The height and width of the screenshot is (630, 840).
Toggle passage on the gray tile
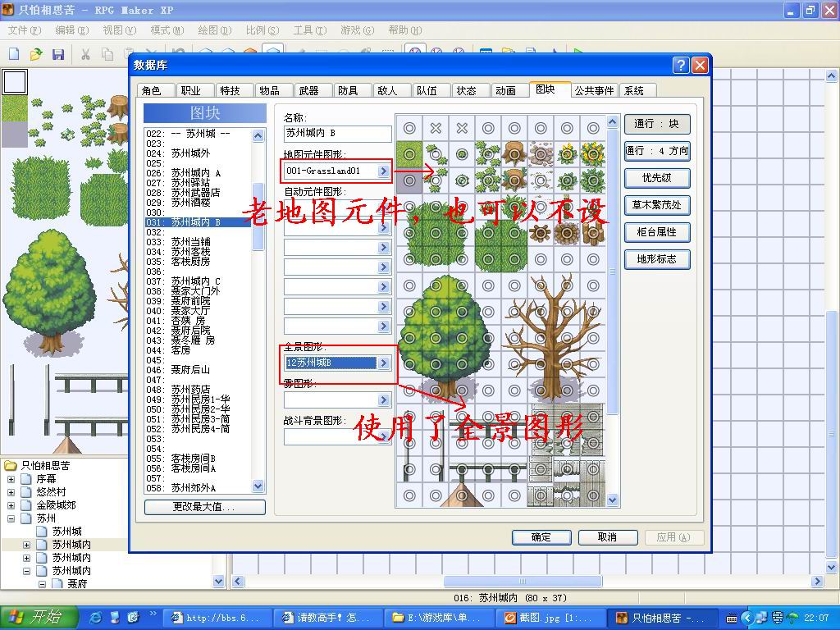point(409,180)
